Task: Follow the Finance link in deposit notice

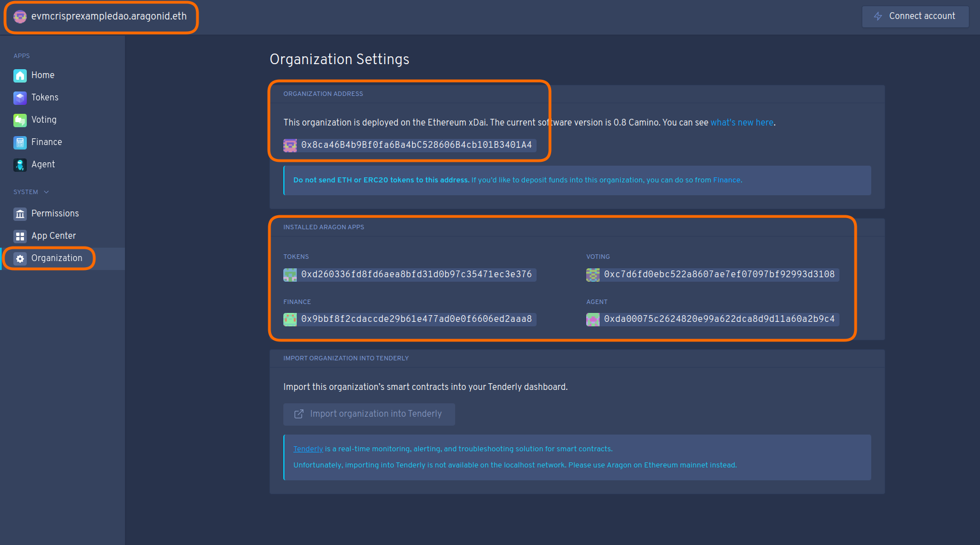Action: (727, 180)
